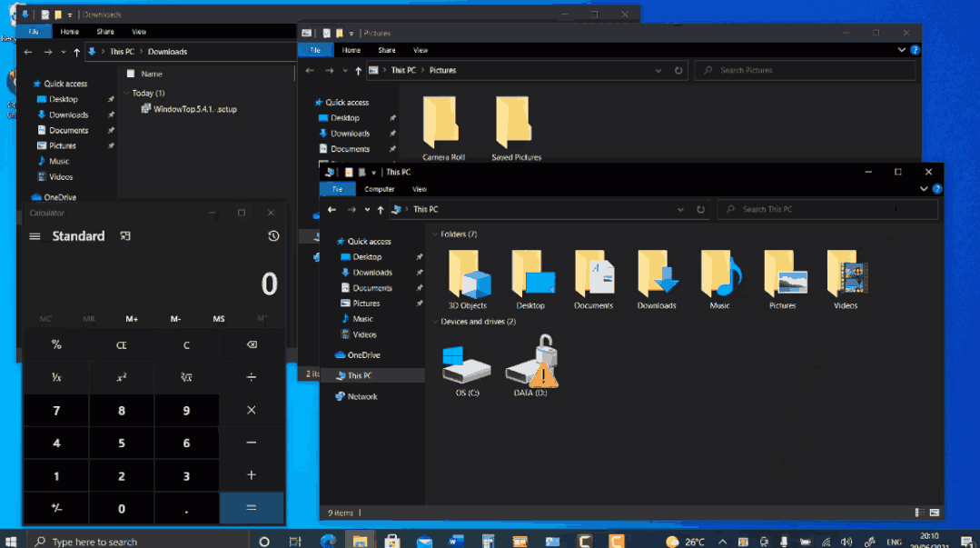Click Search This PC field
The height and width of the screenshot is (548, 980).
pos(827,210)
